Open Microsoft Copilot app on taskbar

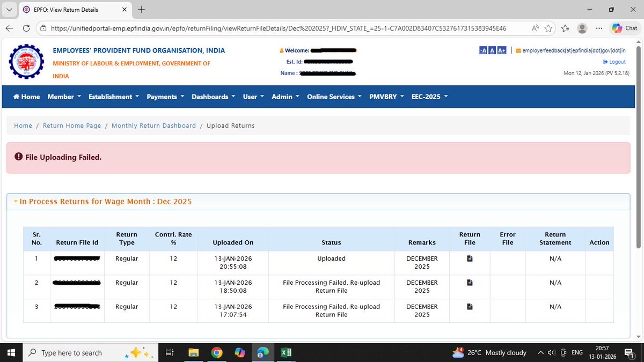click(240, 352)
